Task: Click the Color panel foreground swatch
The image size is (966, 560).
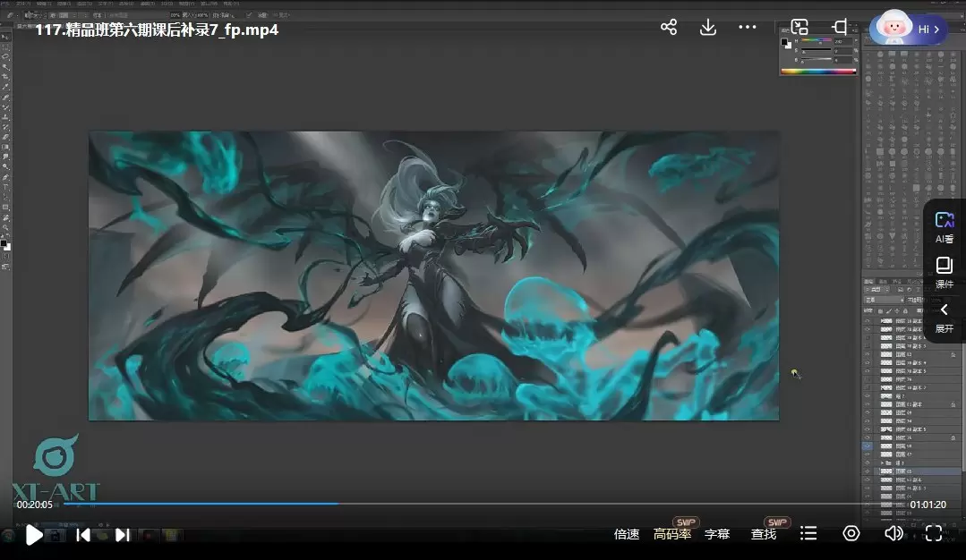Action: (784, 41)
